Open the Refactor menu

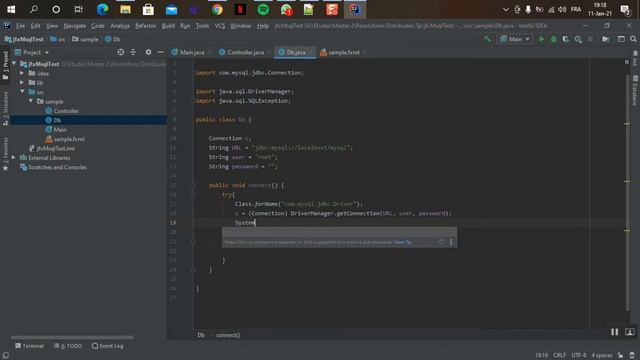(x=146, y=26)
